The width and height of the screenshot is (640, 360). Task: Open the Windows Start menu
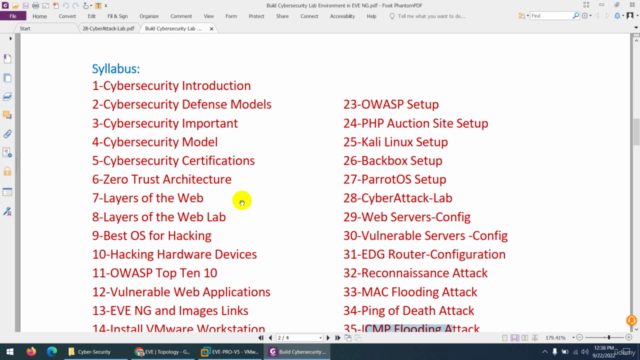pos(10,351)
